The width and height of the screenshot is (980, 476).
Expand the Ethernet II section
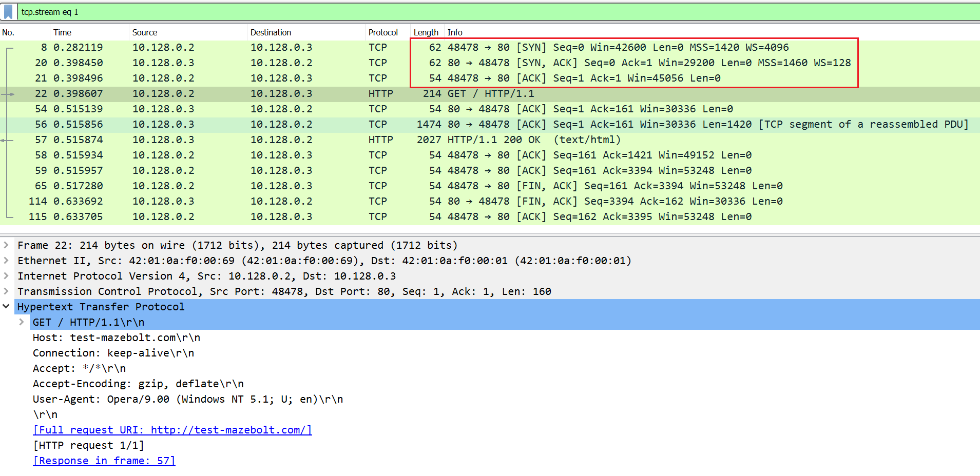click(x=6, y=261)
